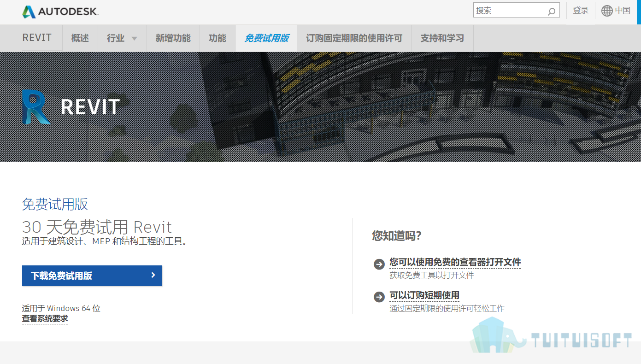Open 订购固定期限的使用许可 tab
Screen dimensions: 641x364
354,38
